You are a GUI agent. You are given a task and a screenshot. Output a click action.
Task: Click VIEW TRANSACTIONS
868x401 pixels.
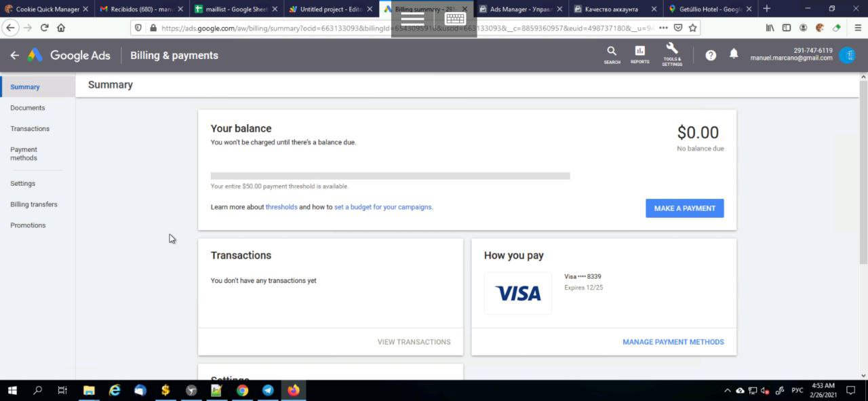(414, 342)
